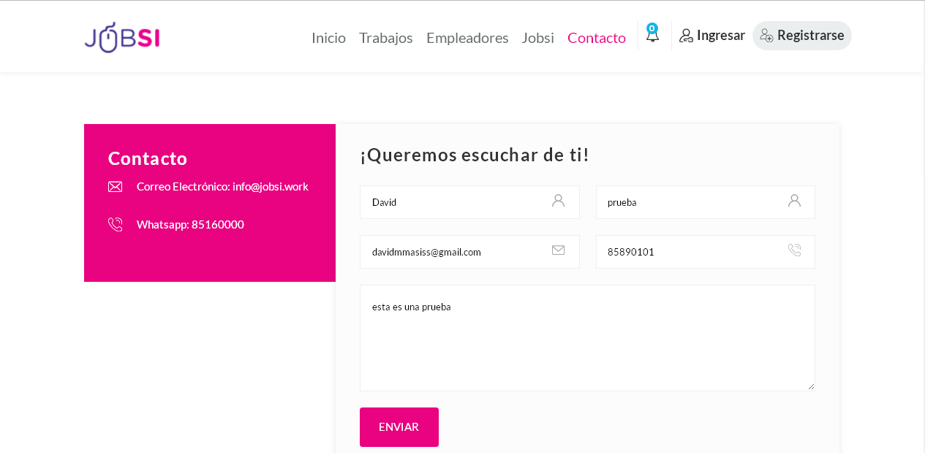Viewport: 925px width, 453px height.
Task: Select the Contacto menu item
Action: tap(596, 38)
